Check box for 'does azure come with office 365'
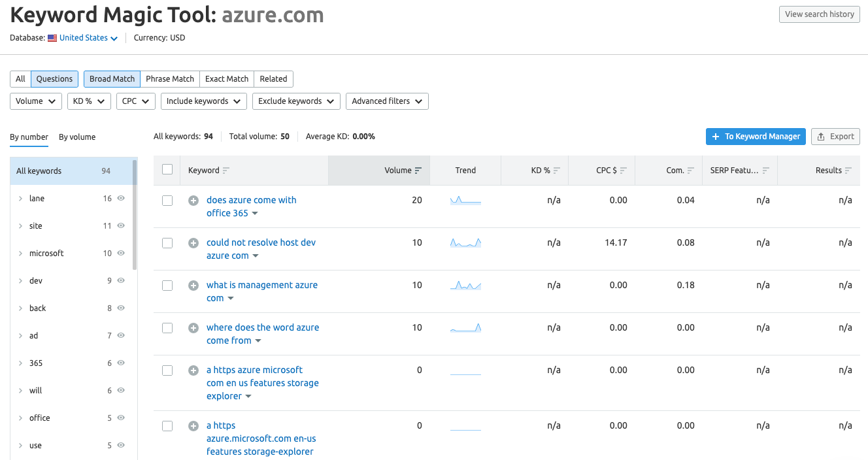868x460 pixels. tap(167, 201)
